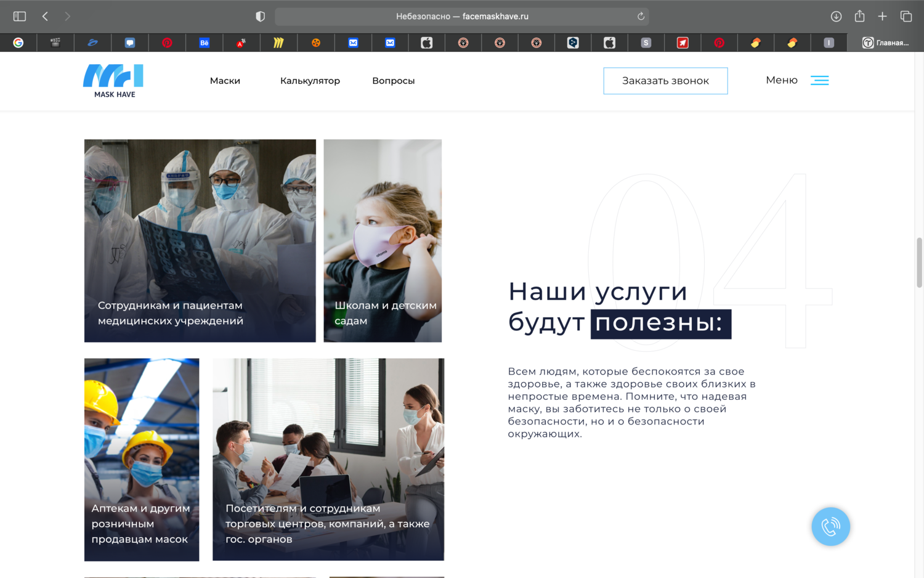Image resolution: width=924 pixels, height=578 pixels.
Task: Open the medical staff card image
Action: point(200,240)
